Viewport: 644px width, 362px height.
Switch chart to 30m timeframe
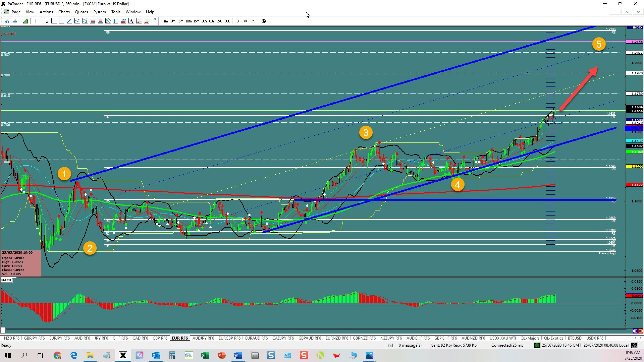click(x=204, y=21)
